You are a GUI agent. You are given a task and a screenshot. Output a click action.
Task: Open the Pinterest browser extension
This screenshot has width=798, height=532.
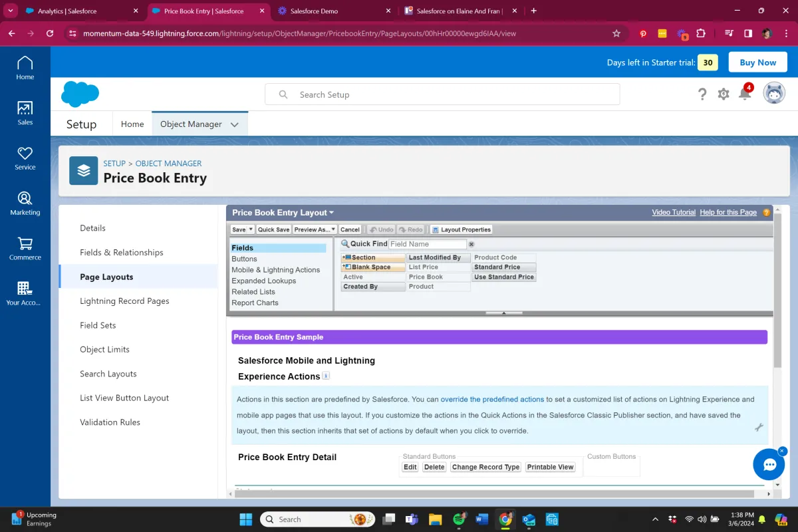tap(643, 33)
